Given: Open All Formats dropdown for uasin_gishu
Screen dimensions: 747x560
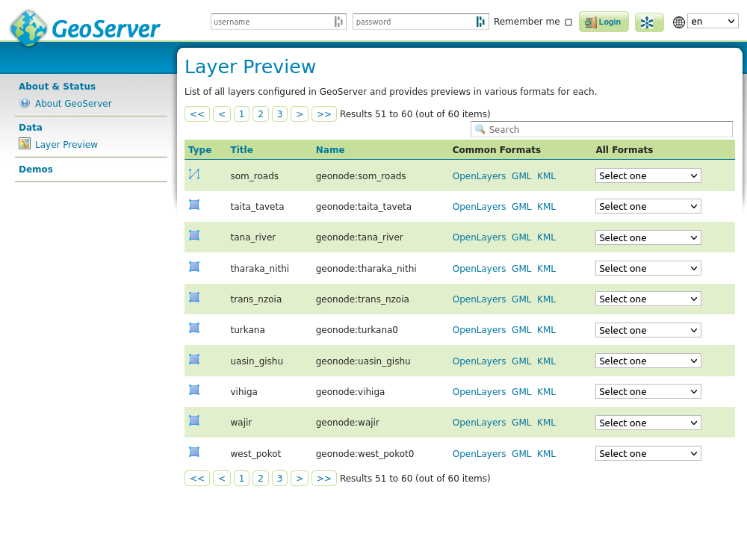Looking at the screenshot, I should tap(648, 361).
